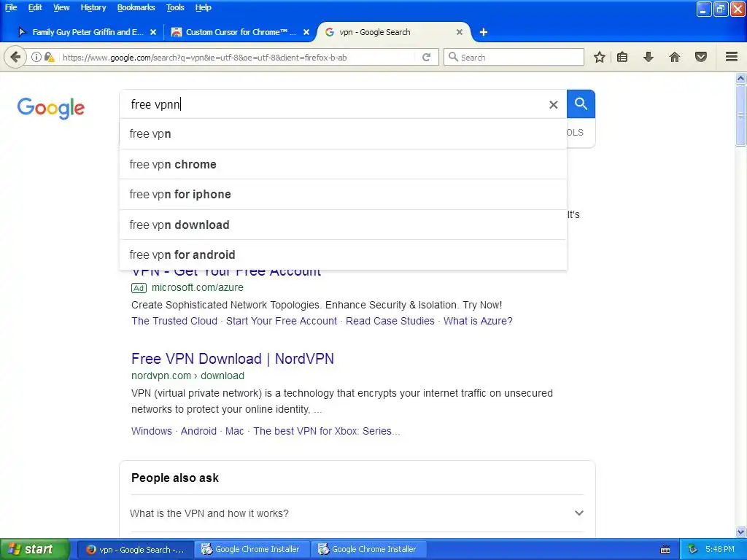Select suggestion 'free vpn for android'
This screenshot has width=747, height=560.
[343, 254]
